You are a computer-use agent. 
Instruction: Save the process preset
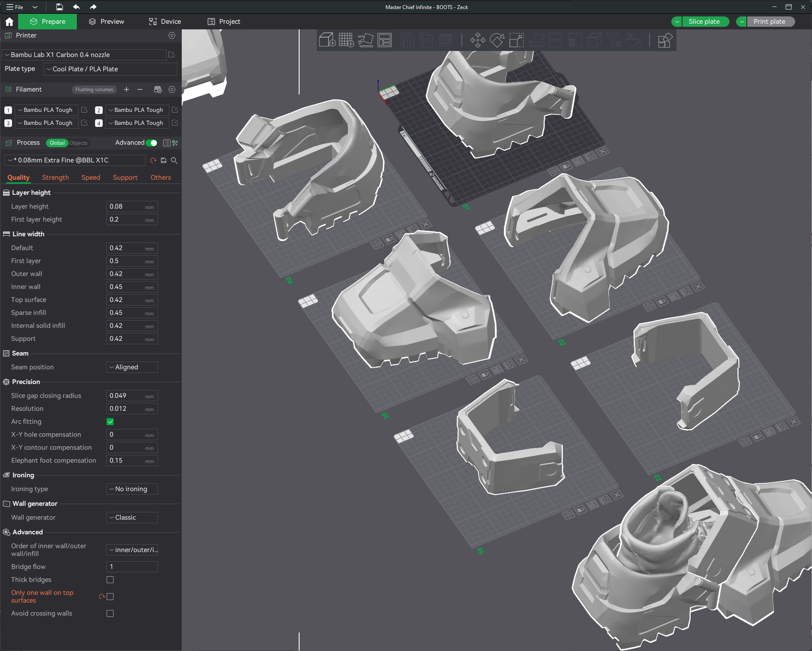164,160
